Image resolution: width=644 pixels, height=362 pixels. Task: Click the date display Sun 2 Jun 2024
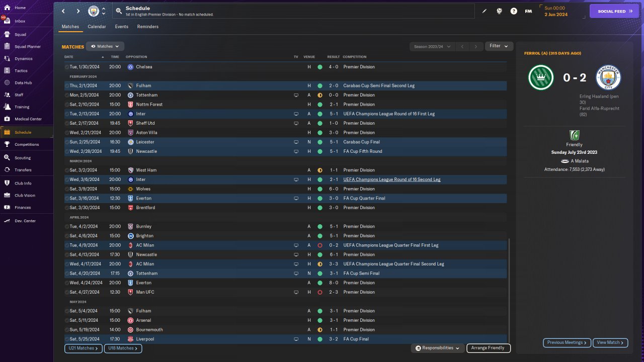tap(555, 11)
